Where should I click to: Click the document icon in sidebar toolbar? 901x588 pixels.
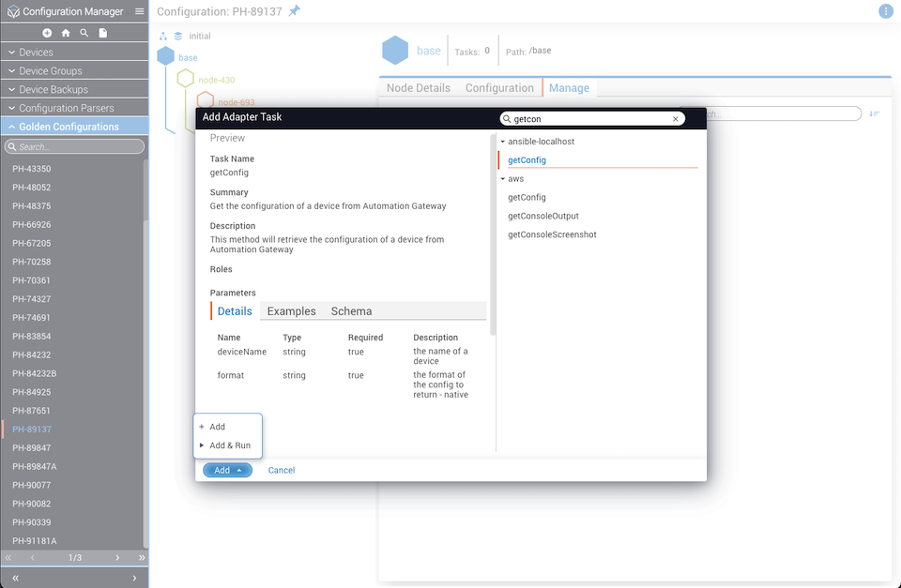point(103,33)
